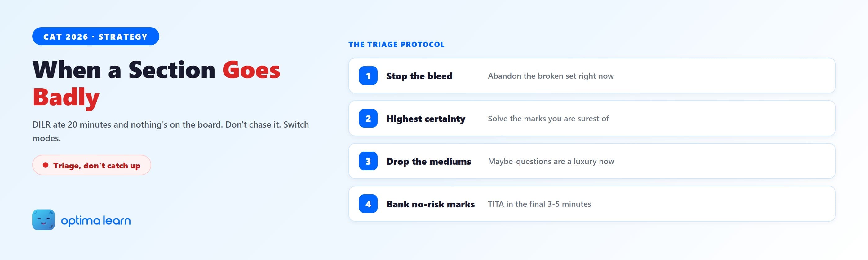
Task: Click the Triage, don't catch up pill
Action: pos(92,165)
